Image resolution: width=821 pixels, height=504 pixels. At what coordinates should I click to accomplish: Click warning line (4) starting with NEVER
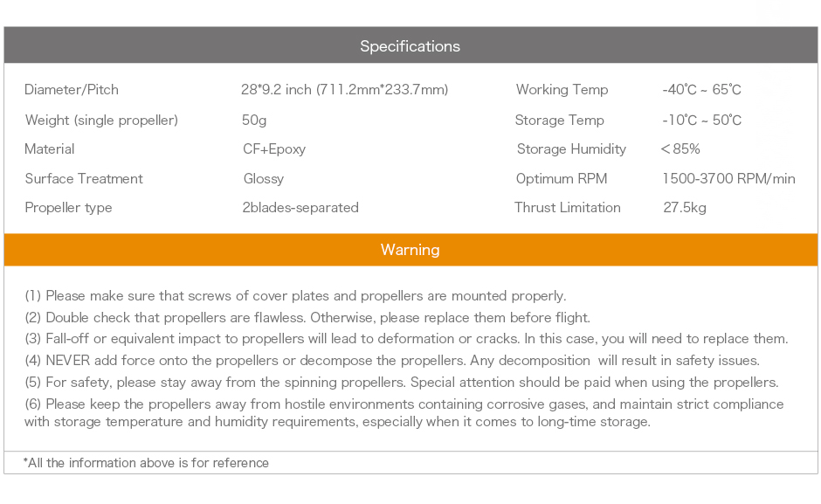coord(392,361)
